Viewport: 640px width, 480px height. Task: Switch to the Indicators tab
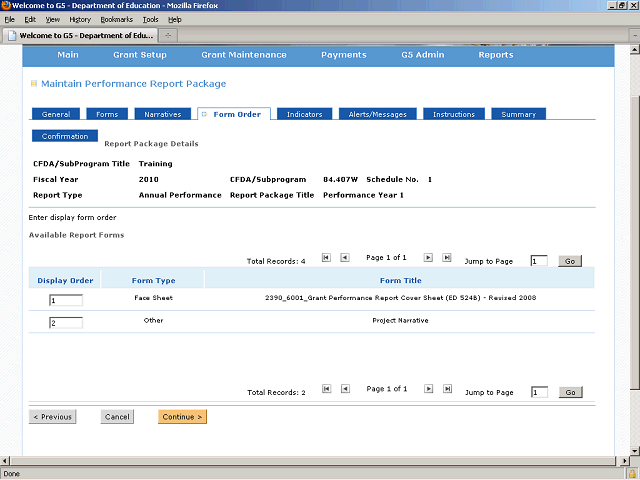tap(304, 114)
